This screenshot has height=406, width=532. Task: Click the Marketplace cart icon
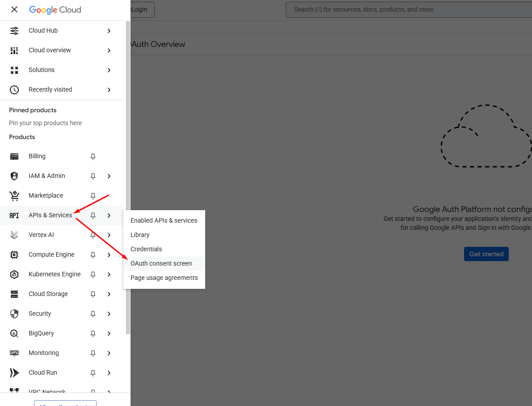(x=14, y=195)
